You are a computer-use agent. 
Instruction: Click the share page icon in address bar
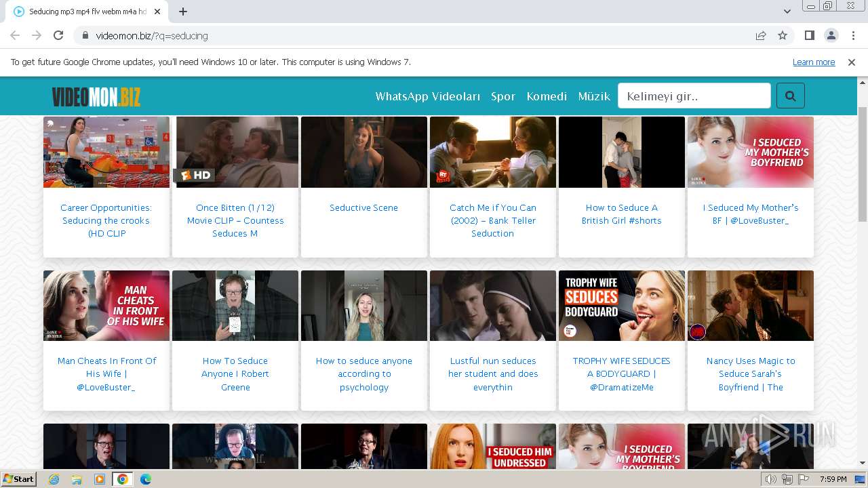click(761, 35)
